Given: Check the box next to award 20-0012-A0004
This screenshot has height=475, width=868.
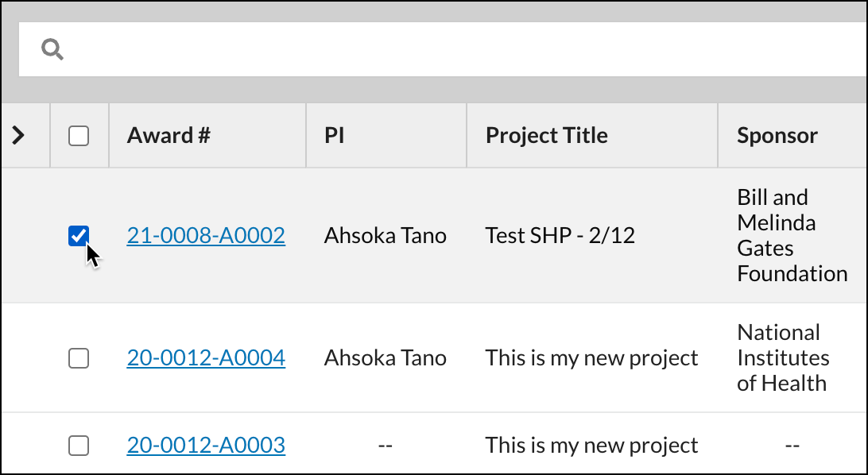Looking at the screenshot, I should (79, 358).
